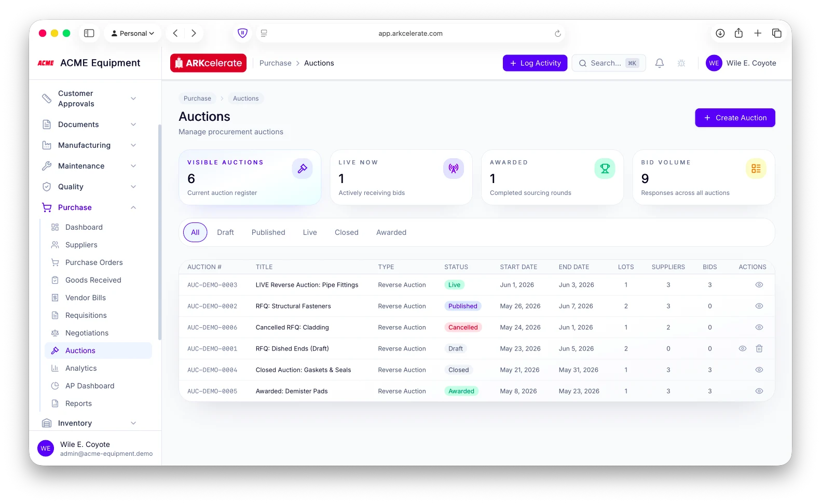The width and height of the screenshot is (821, 504).
Task: Expand the Manufacturing sidebar section
Action: click(x=133, y=145)
